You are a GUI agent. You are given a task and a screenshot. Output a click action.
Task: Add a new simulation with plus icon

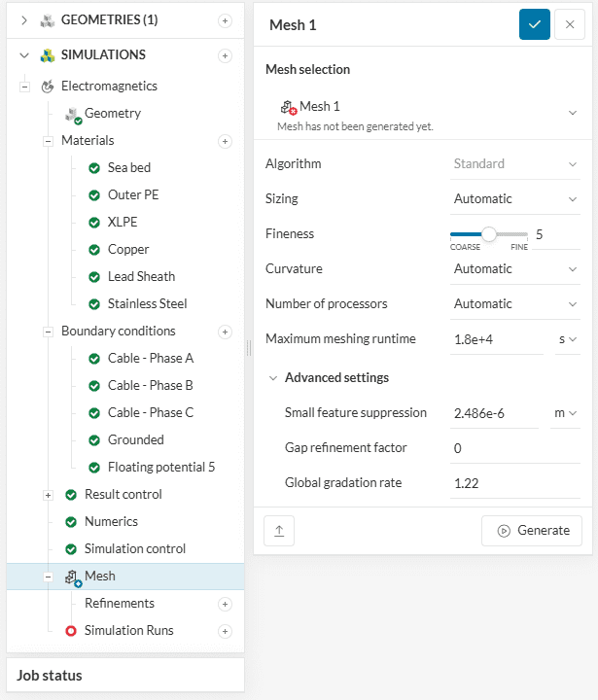(x=226, y=55)
